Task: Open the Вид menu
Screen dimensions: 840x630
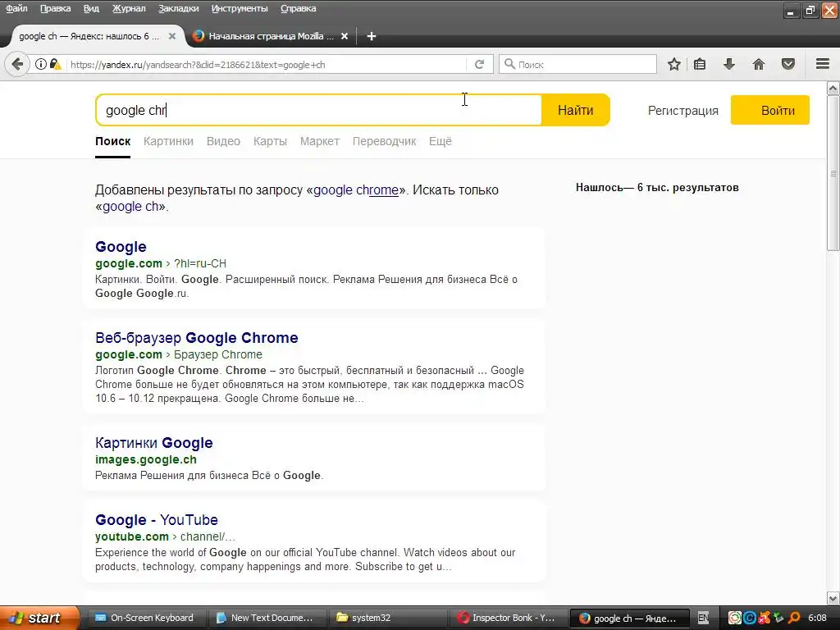Action: (x=91, y=8)
